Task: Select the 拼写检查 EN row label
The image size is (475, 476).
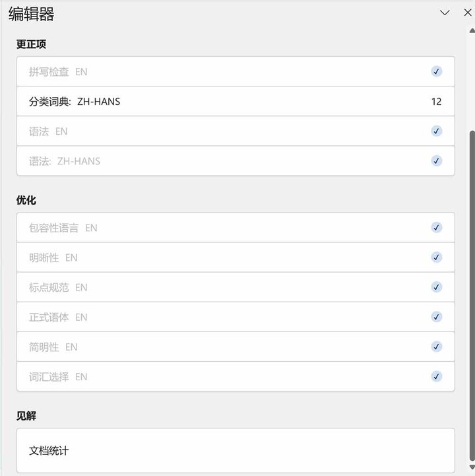Action: [58, 72]
